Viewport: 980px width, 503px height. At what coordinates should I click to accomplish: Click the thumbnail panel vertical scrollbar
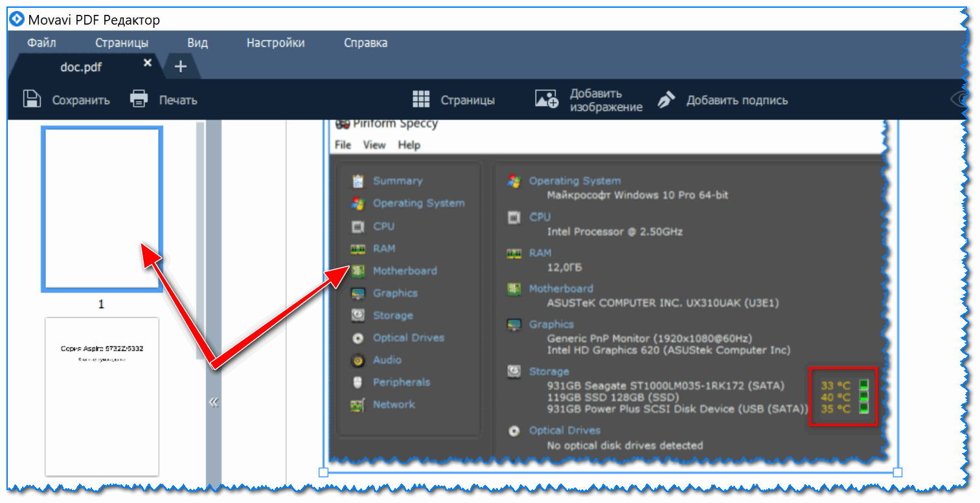pos(200,240)
